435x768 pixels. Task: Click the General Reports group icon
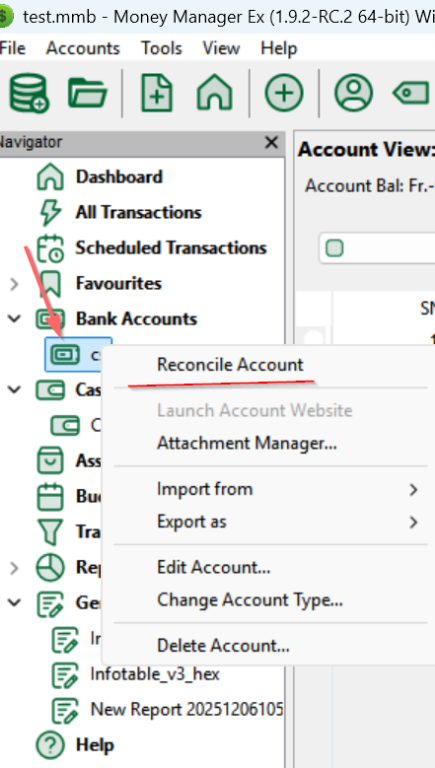50,603
